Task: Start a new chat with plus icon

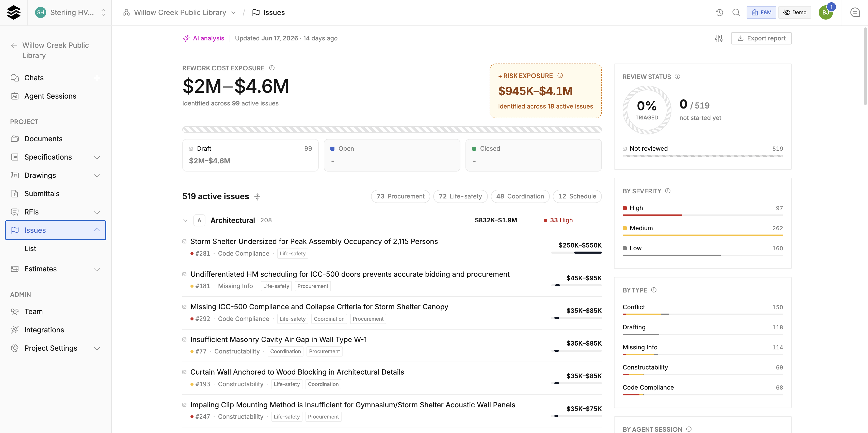Action: [x=97, y=78]
